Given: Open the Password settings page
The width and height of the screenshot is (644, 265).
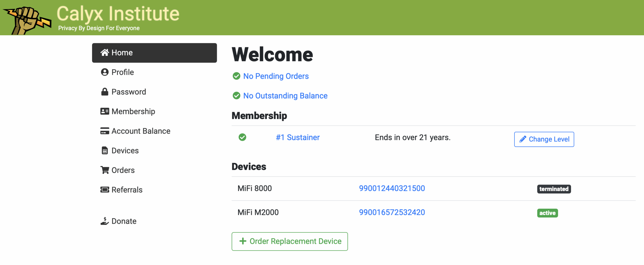Looking at the screenshot, I should pyautogui.click(x=154, y=92).
